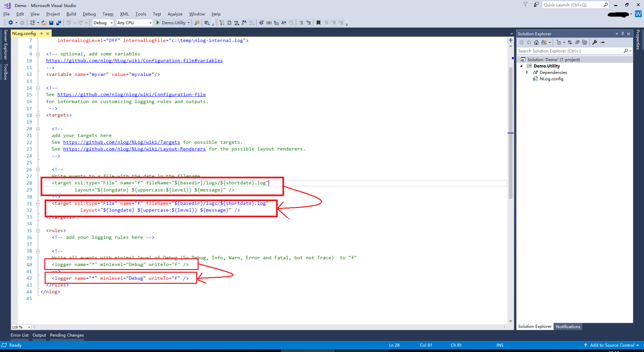Click the Preview Selected Items icon
The width and height of the screenshot is (644, 352).
click(x=602, y=42)
